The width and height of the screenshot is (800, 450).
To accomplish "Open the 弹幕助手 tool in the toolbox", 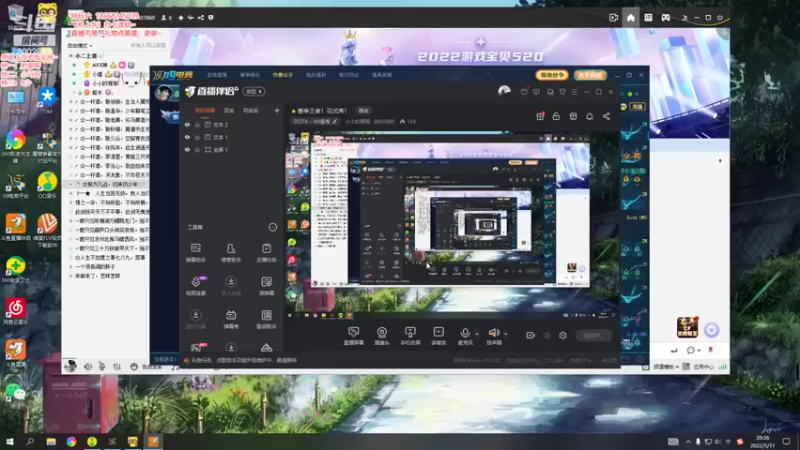I will click(195, 253).
